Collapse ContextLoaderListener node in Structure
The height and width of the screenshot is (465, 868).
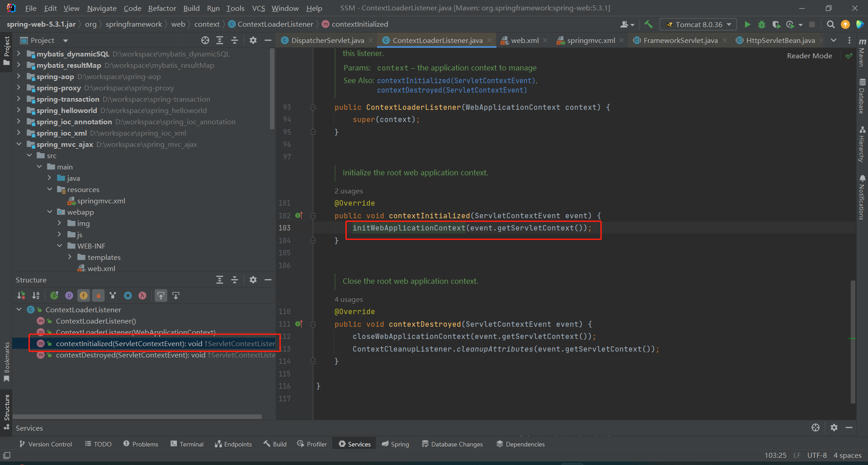point(19,310)
